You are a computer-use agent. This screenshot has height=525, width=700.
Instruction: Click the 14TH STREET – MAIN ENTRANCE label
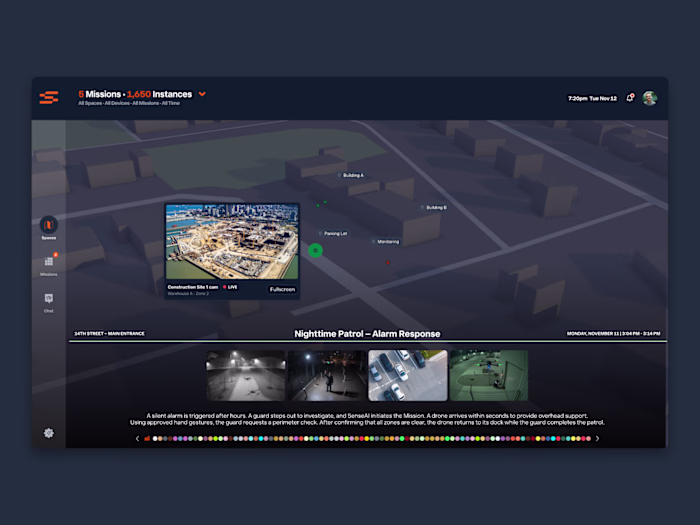coord(109,333)
